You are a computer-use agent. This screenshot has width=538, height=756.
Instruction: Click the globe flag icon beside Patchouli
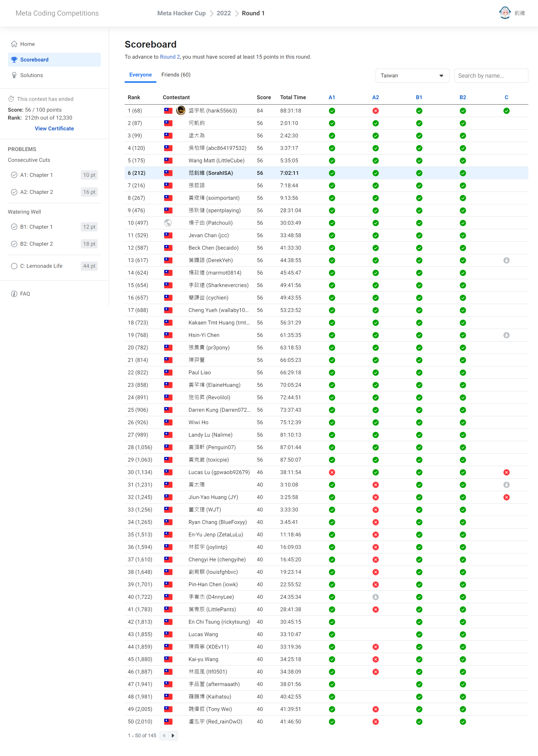coord(168,223)
